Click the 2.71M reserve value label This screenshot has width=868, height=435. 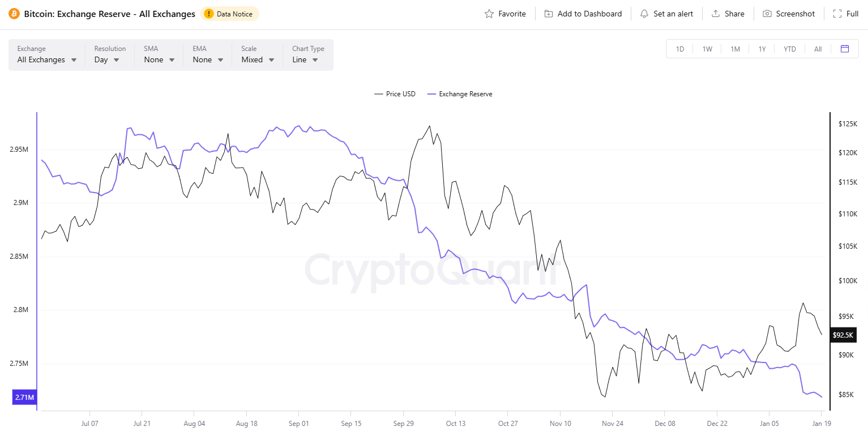(x=24, y=398)
